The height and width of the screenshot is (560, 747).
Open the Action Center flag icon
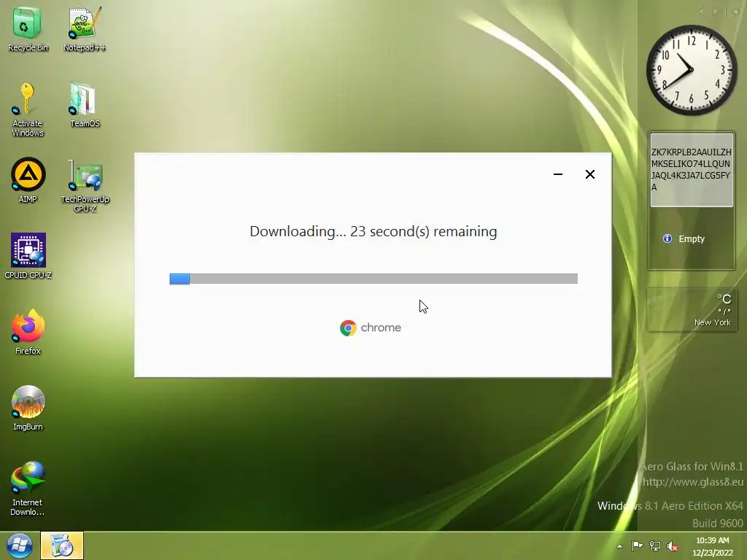637,546
